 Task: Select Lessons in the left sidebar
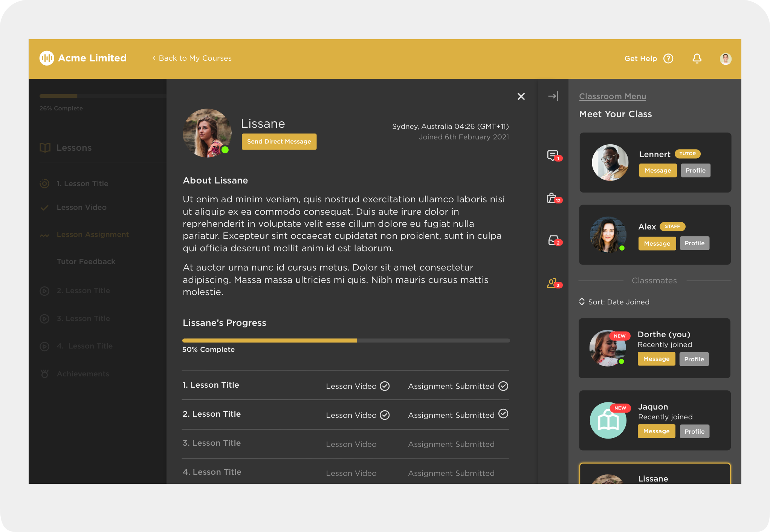pyautogui.click(x=74, y=148)
